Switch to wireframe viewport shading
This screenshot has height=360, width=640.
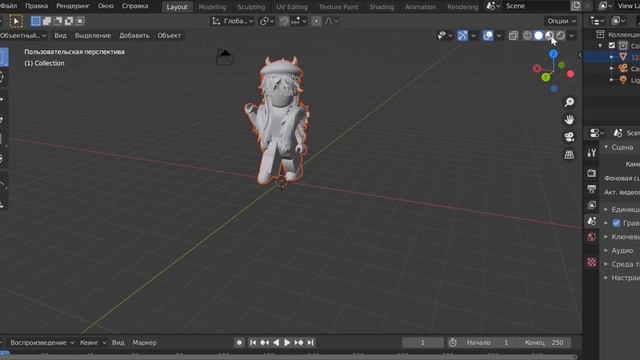coord(527,36)
